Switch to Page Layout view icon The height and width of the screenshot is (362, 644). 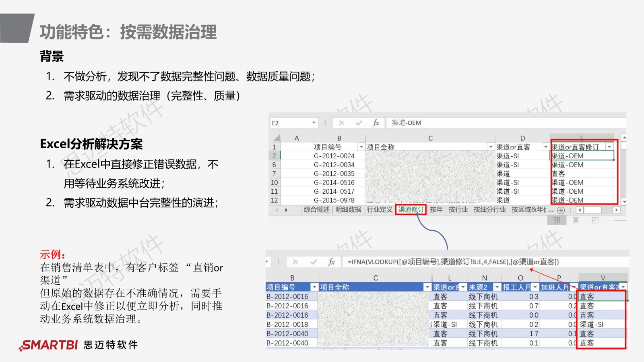(x=576, y=220)
